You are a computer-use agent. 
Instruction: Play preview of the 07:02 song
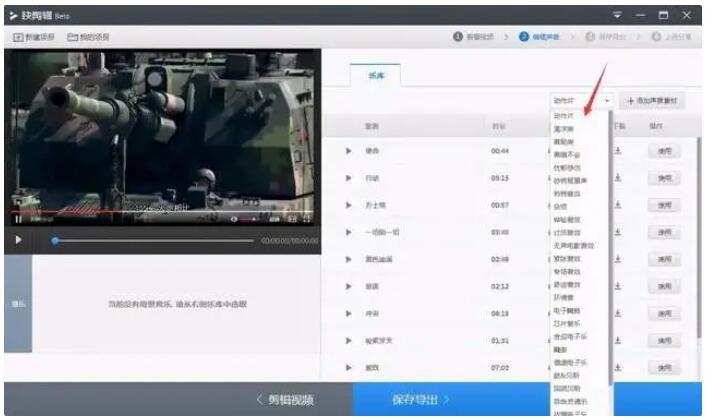pyautogui.click(x=348, y=368)
